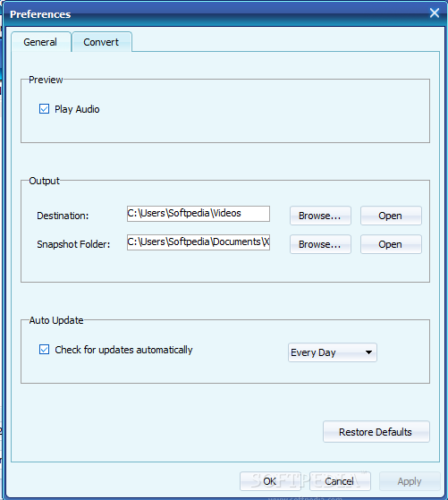Open the Destination folder

point(391,216)
